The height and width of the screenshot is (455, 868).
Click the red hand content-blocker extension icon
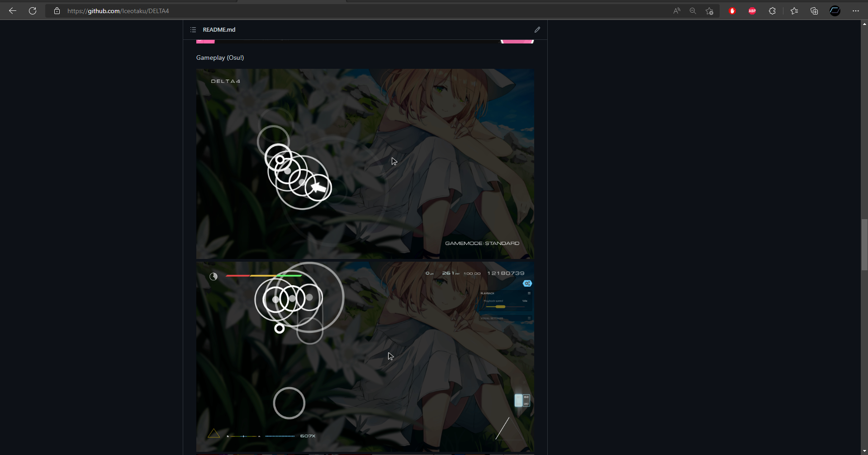click(732, 10)
